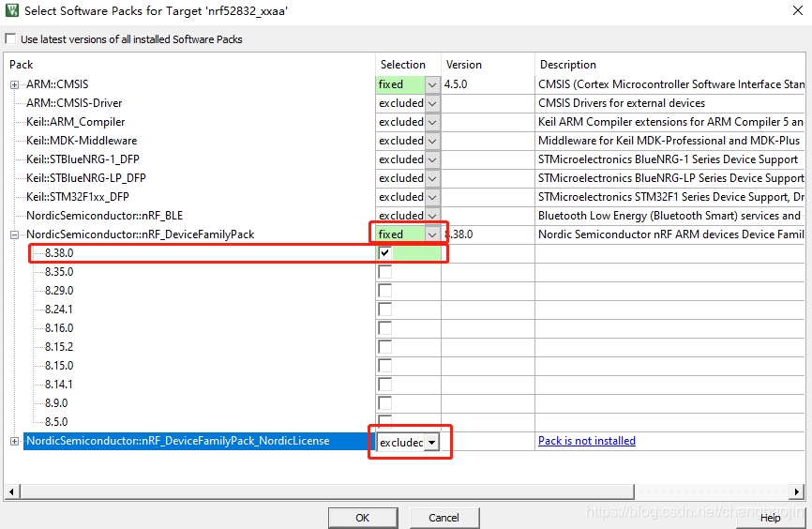812x529 pixels.
Task: Enable 'Use latest versions of all installed Software Packs'
Action: pos(10,38)
